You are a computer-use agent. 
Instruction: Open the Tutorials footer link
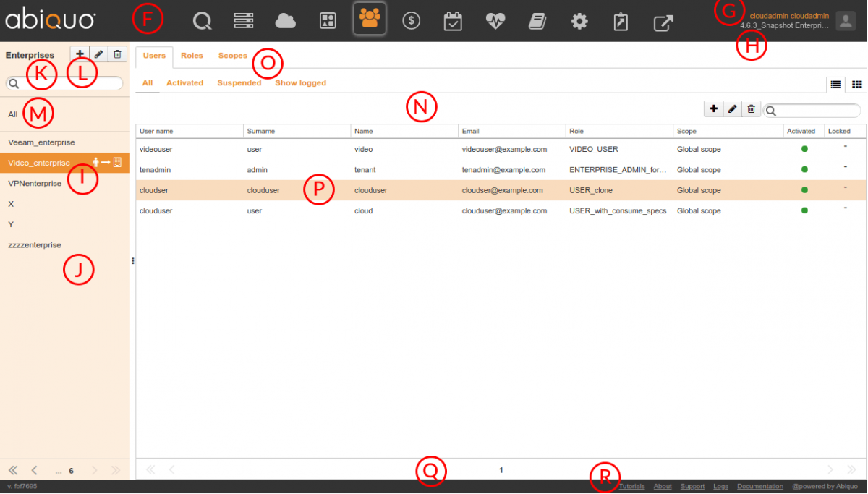(631, 487)
